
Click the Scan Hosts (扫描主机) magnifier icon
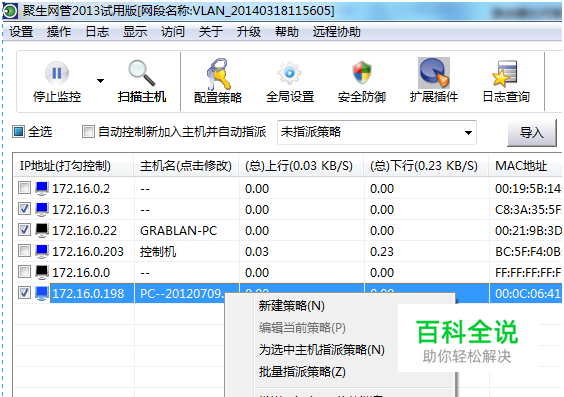(141, 73)
